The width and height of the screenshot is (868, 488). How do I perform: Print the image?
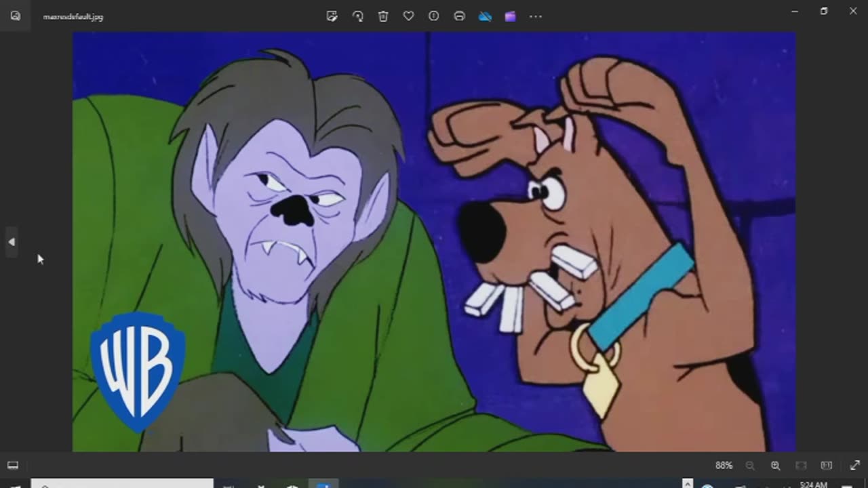tap(459, 16)
